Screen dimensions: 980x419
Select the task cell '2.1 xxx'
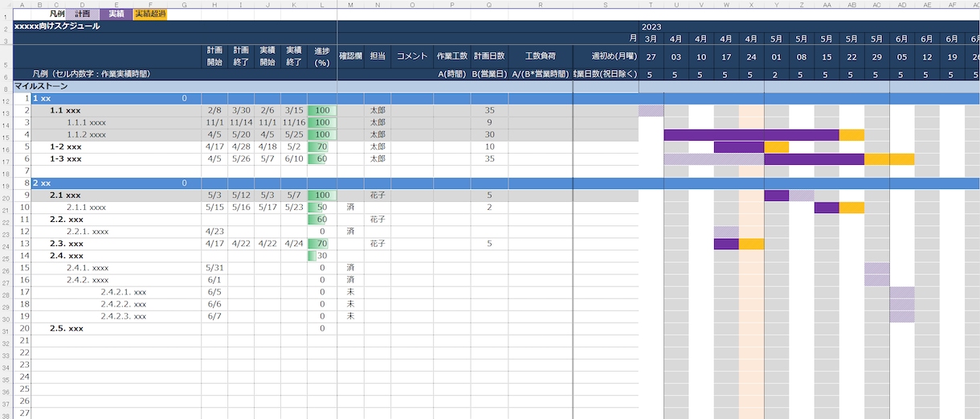coord(65,195)
